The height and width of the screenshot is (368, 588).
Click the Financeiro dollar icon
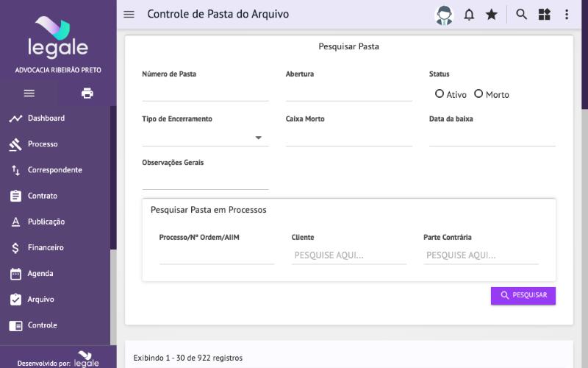[15, 248]
